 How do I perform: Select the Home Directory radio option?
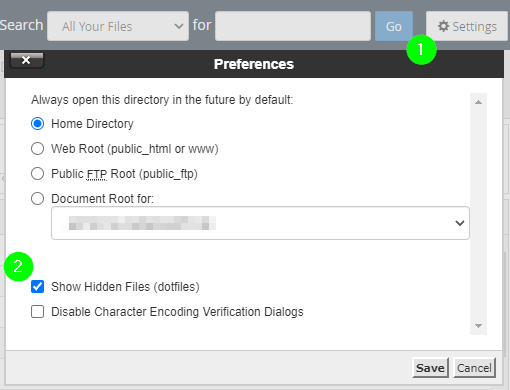(x=37, y=124)
